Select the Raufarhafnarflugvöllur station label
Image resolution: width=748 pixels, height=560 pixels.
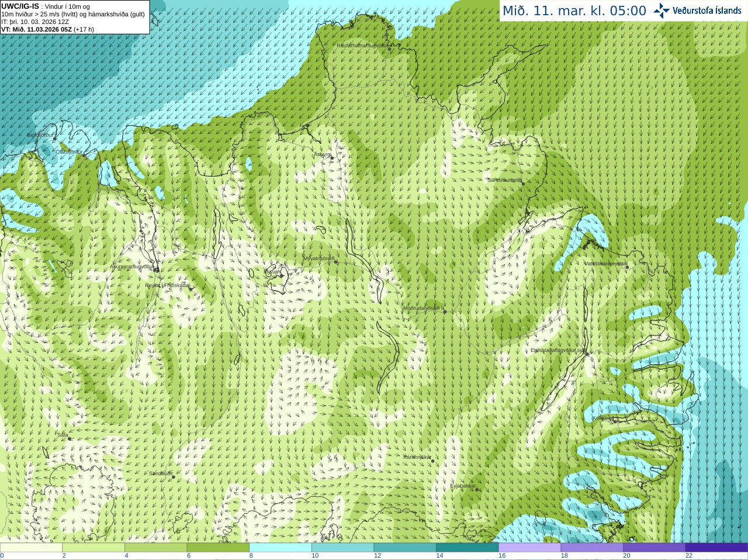(363, 46)
